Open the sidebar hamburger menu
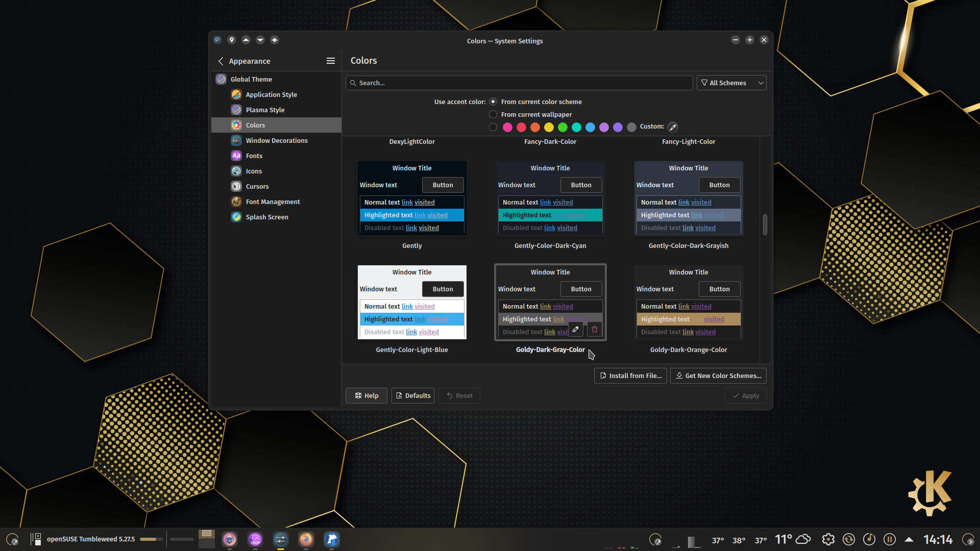Screen dimensions: 980x551 point(331,61)
